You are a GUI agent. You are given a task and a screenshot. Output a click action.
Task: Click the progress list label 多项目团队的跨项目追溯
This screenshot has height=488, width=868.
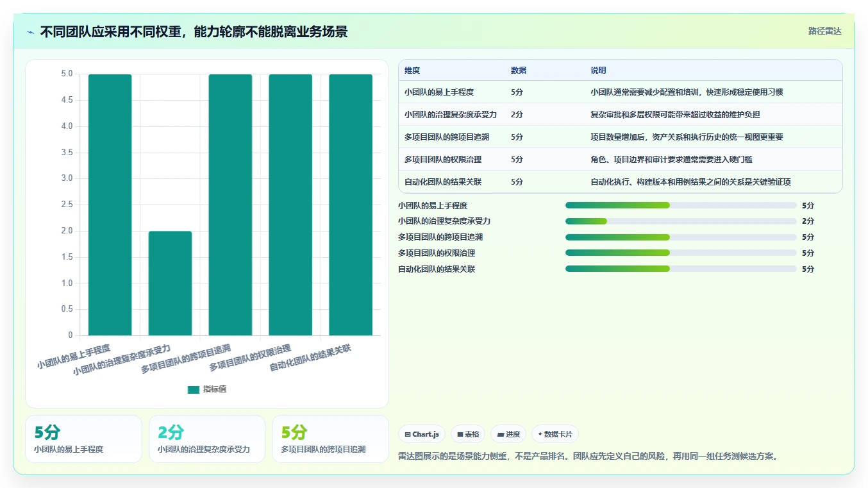coord(440,237)
